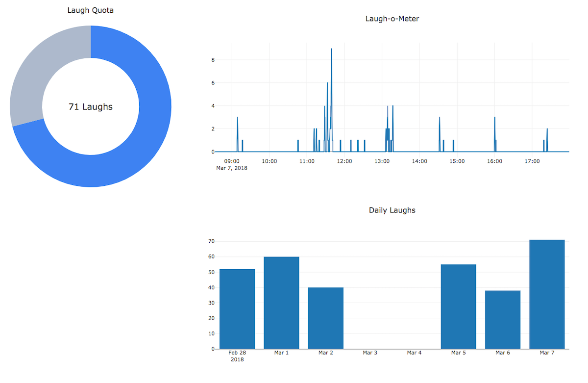The image size is (588, 383).
Task: Click the '15:00' x-axis label
Action: click(x=457, y=161)
